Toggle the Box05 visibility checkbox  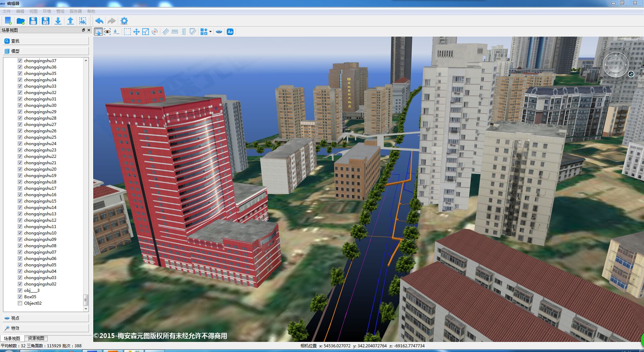point(20,297)
